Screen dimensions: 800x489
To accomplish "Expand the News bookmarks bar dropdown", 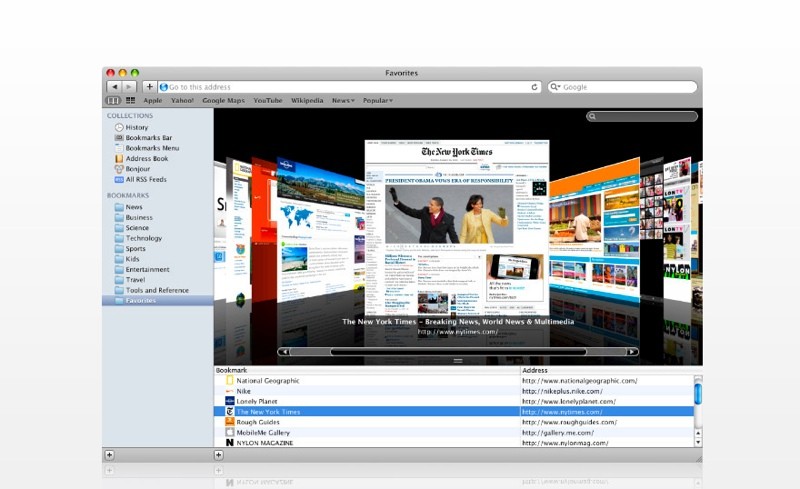I will pos(342,101).
